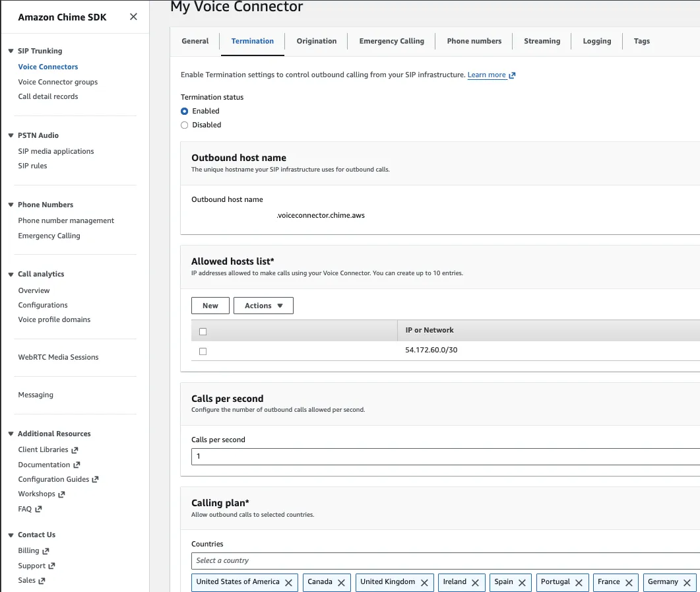Open WebRTC Media Sessions

pos(58,357)
